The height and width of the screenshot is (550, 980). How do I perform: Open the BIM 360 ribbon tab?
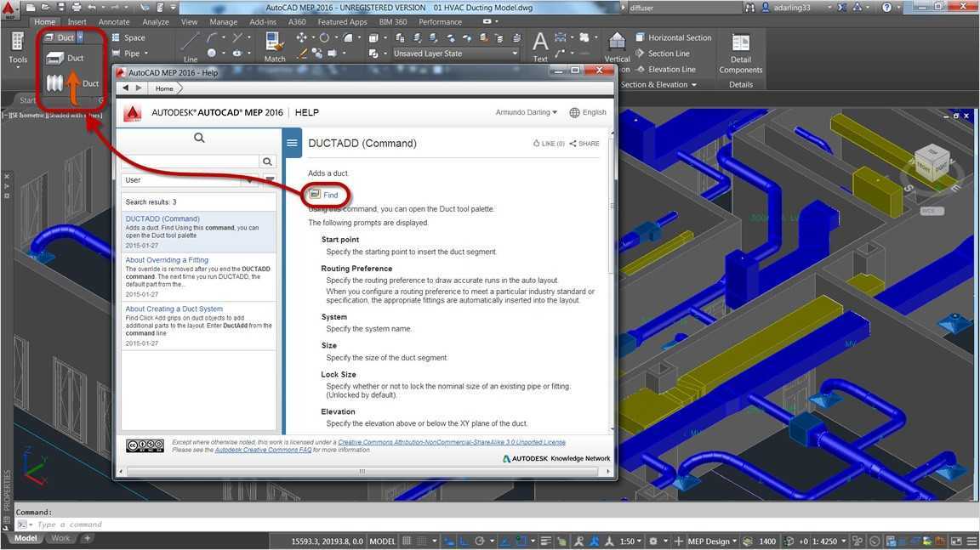pos(392,22)
